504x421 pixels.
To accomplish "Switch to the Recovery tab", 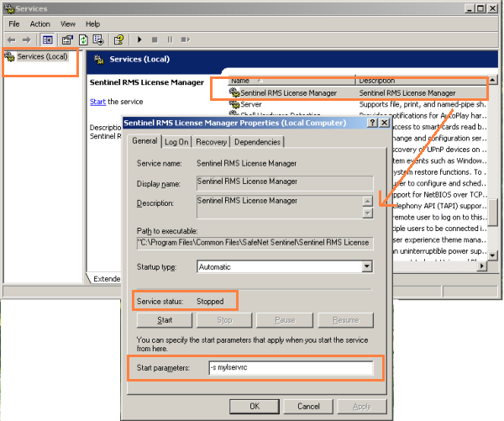I will click(211, 142).
